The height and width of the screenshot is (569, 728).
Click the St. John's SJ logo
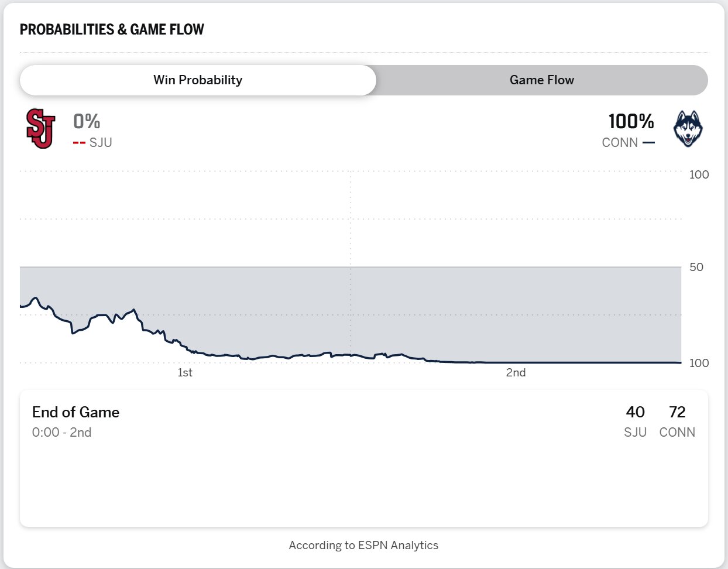[x=40, y=129]
